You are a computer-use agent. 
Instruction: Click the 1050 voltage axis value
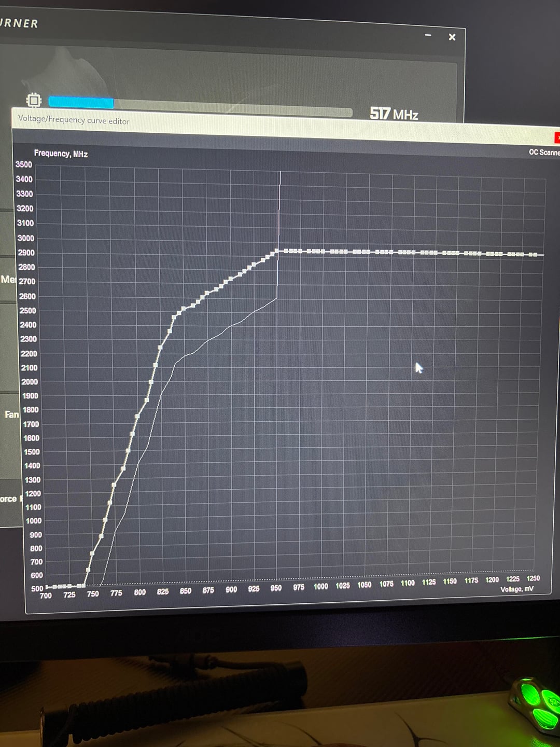coord(364,585)
